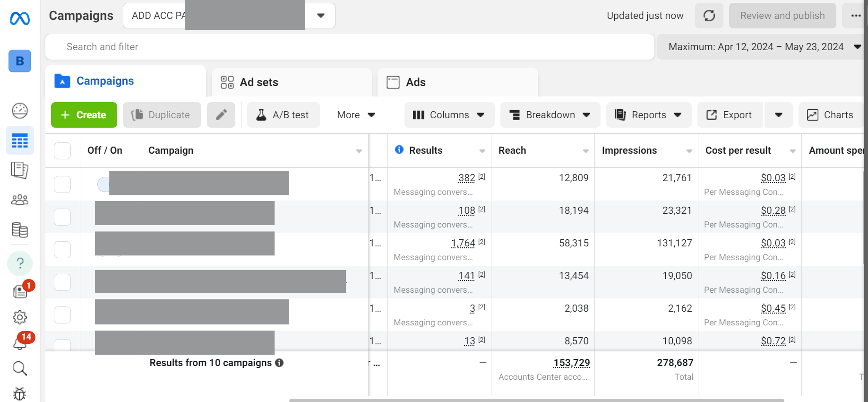Click the green Create button
868x402 pixels.
[84, 115]
